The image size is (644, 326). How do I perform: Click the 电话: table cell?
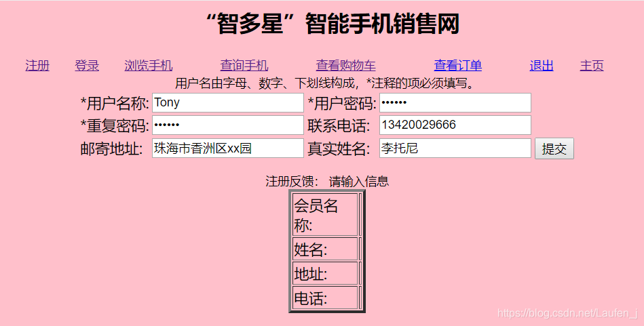pyautogui.click(x=325, y=298)
